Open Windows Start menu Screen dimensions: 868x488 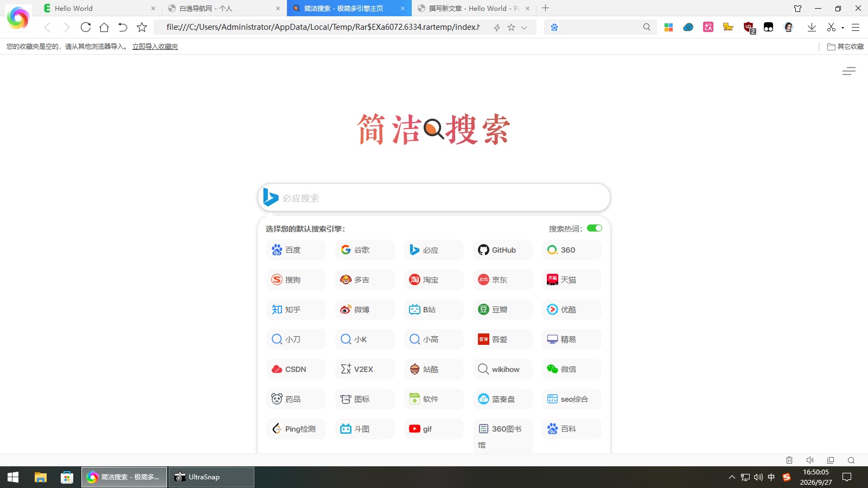[x=13, y=477]
